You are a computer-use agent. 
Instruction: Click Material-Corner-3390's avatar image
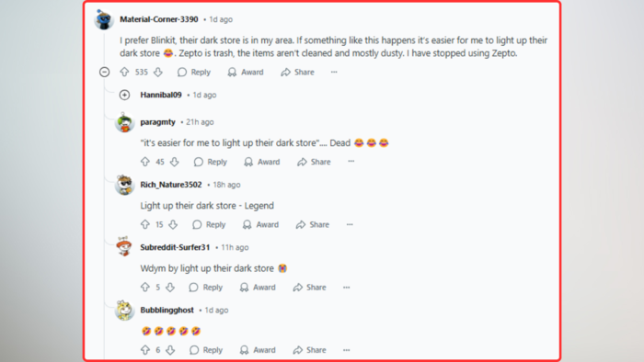104,19
